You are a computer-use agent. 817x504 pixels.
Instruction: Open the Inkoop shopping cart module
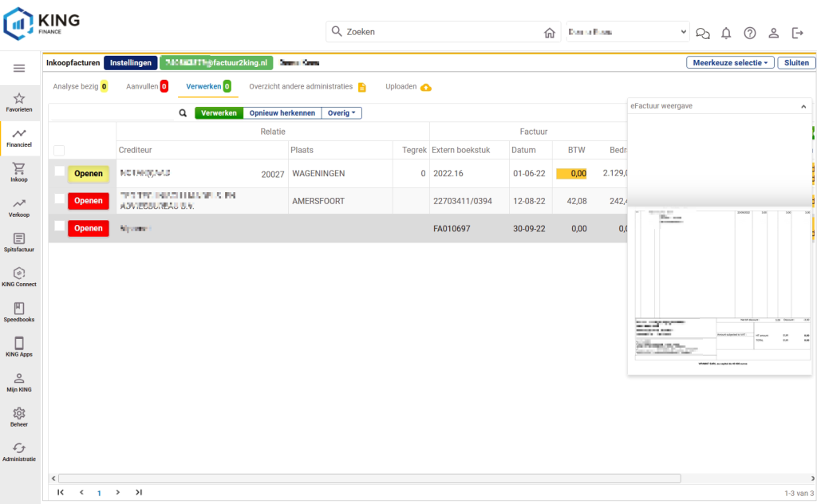click(x=19, y=172)
